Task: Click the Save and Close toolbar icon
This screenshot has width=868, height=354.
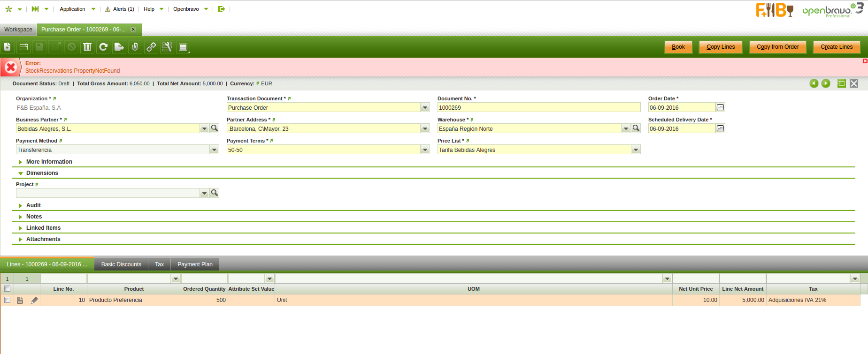Action: (55, 47)
